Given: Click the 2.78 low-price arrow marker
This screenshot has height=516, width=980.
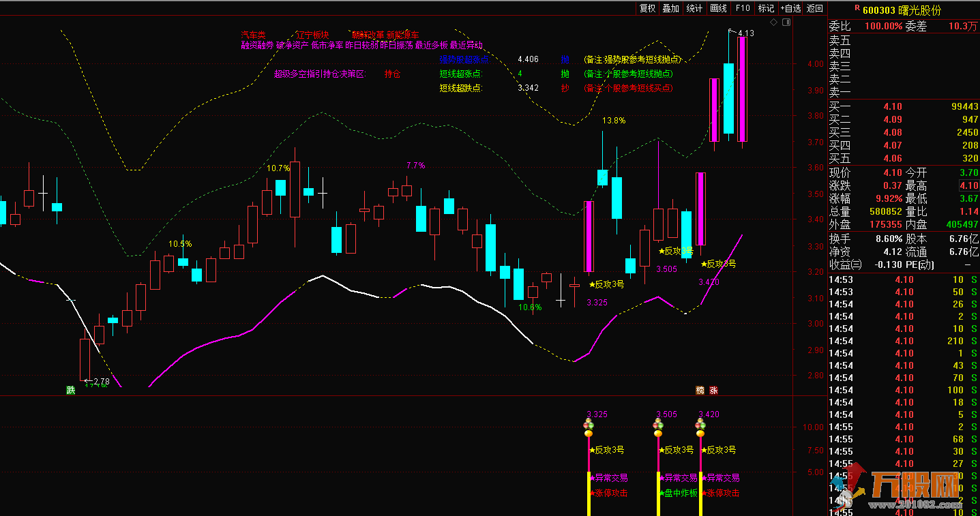Looking at the screenshot, I should click(96, 381).
